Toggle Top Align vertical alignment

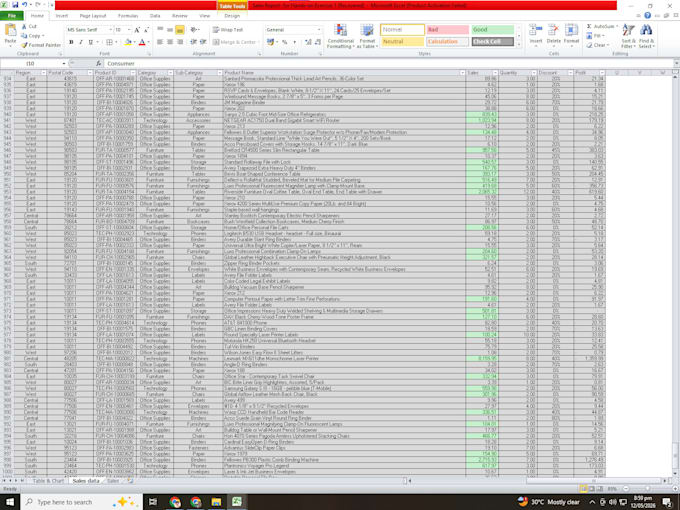[x=160, y=30]
